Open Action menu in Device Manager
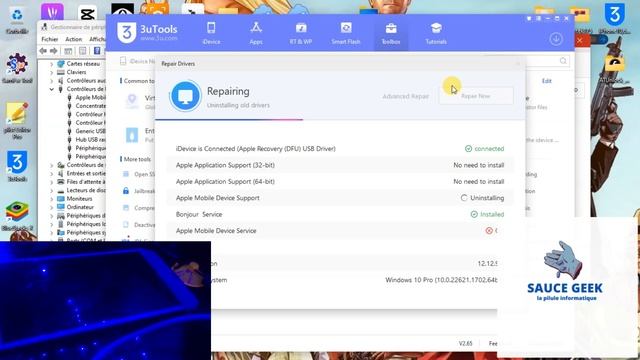The height and width of the screenshot is (360, 640). tap(73, 39)
